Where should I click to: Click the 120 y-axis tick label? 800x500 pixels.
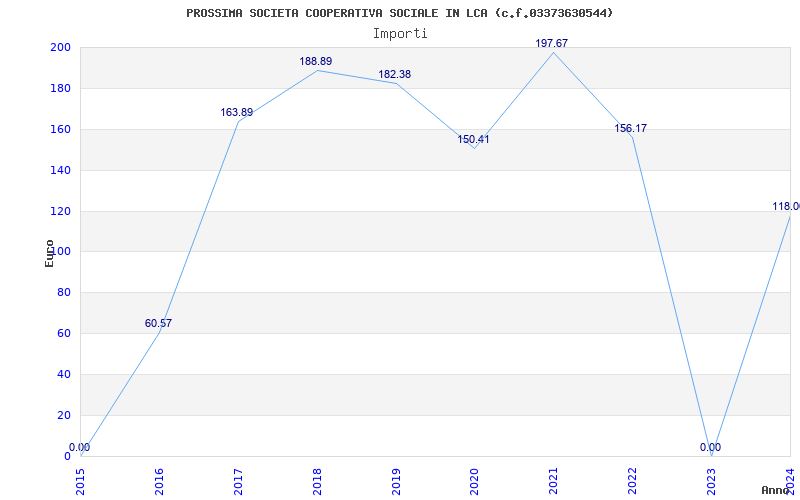point(60,211)
